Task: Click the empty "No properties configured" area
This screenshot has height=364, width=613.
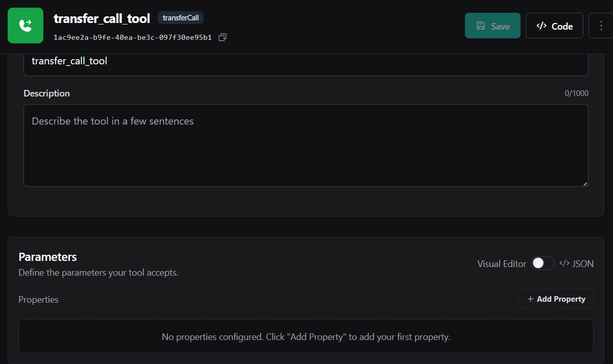Action: [x=306, y=337]
